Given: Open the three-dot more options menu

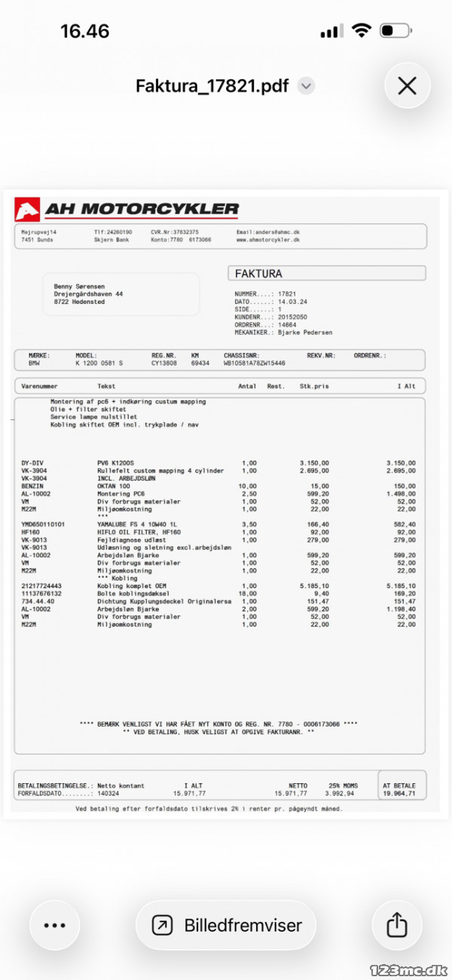Looking at the screenshot, I should click(x=55, y=925).
